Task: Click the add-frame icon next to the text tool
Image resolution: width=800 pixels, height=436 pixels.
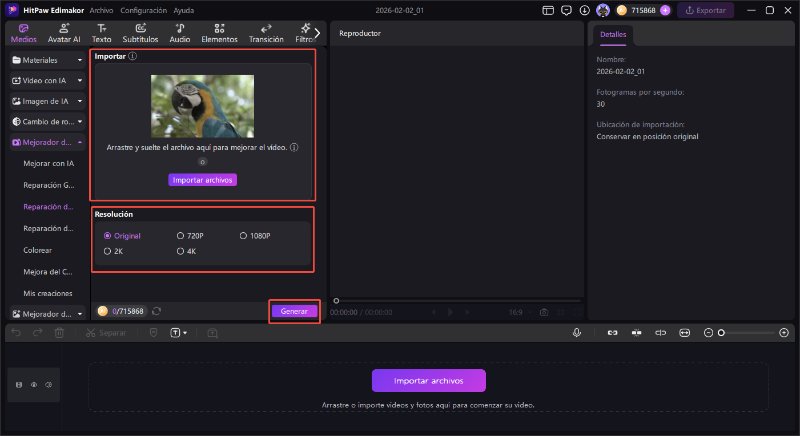Action: point(213,333)
